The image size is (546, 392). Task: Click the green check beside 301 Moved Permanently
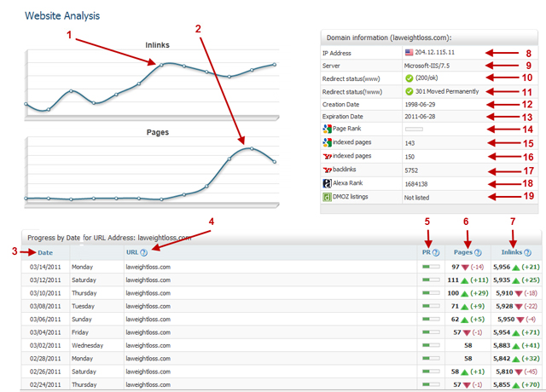coord(409,90)
